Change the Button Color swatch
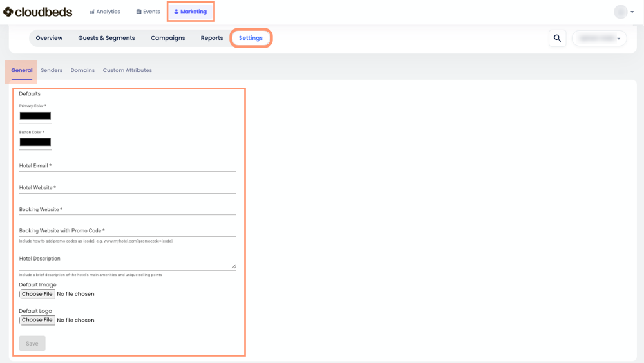The width and height of the screenshot is (644, 363). pyautogui.click(x=35, y=142)
